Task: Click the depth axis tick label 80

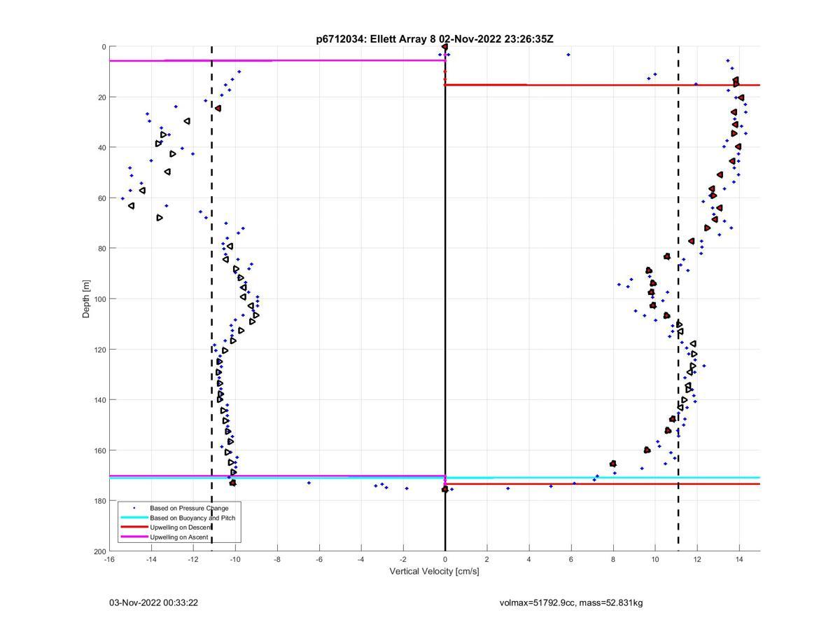Action: pos(102,249)
